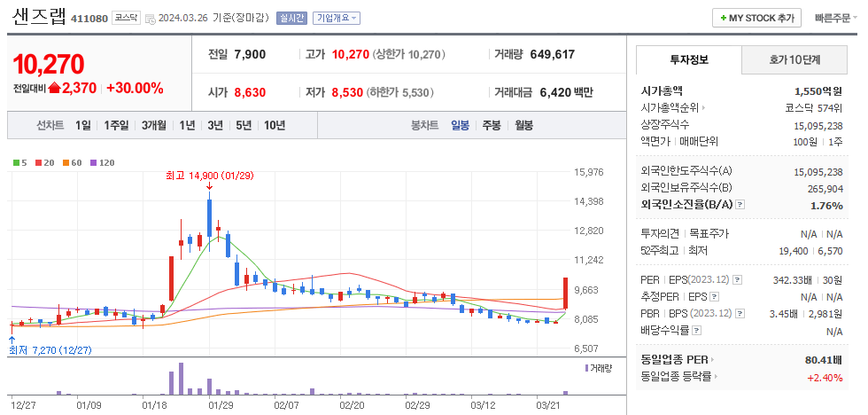Click the 코스닥 market badge
The image size is (868, 415).
click(126, 18)
